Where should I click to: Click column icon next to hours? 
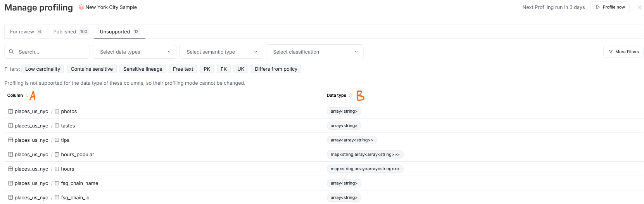(57, 169)
